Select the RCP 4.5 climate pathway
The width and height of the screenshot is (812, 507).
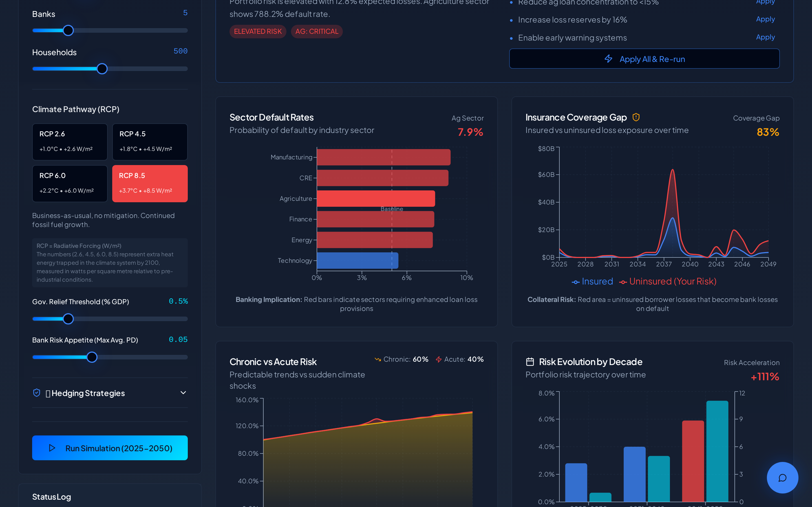coord(150,141)
